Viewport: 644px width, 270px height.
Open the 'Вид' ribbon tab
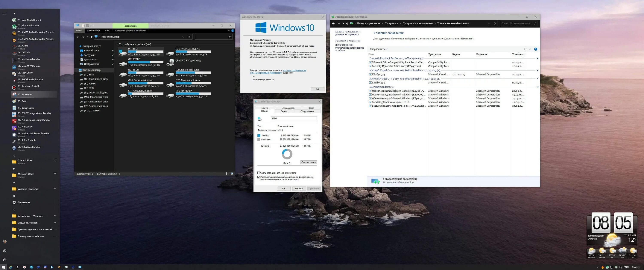pyautogui.click(x=107, y=31)
